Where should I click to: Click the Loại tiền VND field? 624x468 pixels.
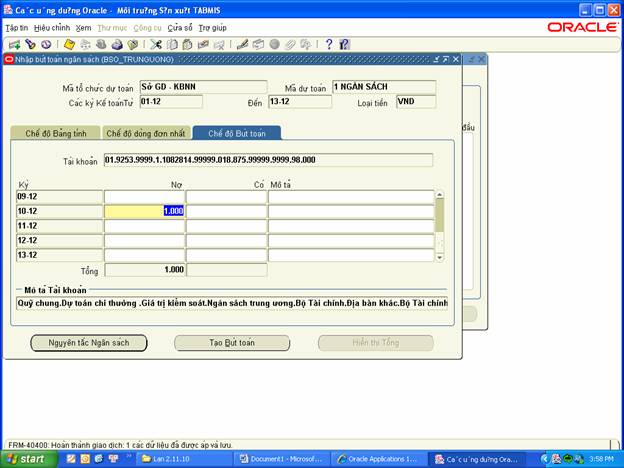[416, 101]
